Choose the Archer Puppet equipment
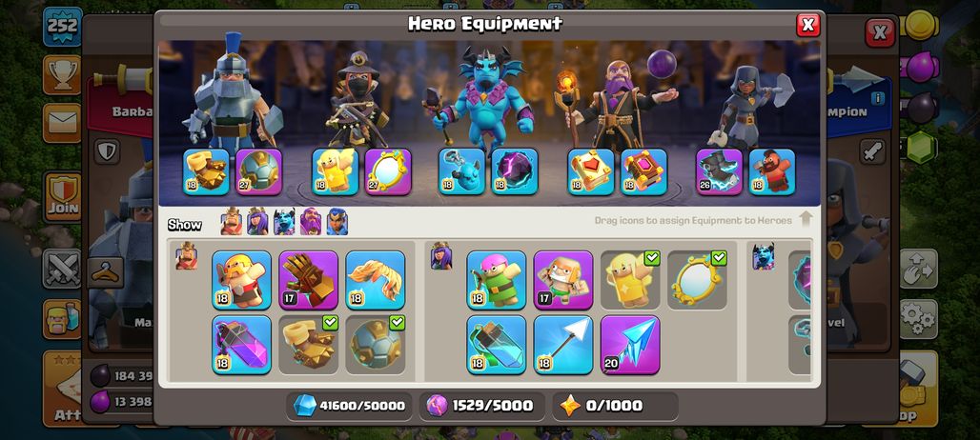This screenshot has height=440, width=980. pyautogui.click(x=497, y=280)
